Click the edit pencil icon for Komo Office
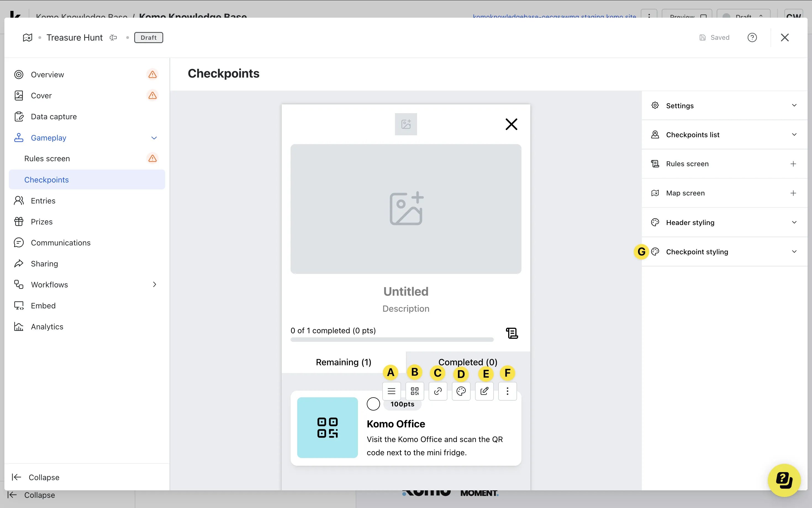812x508 pixels. point(484,391)
